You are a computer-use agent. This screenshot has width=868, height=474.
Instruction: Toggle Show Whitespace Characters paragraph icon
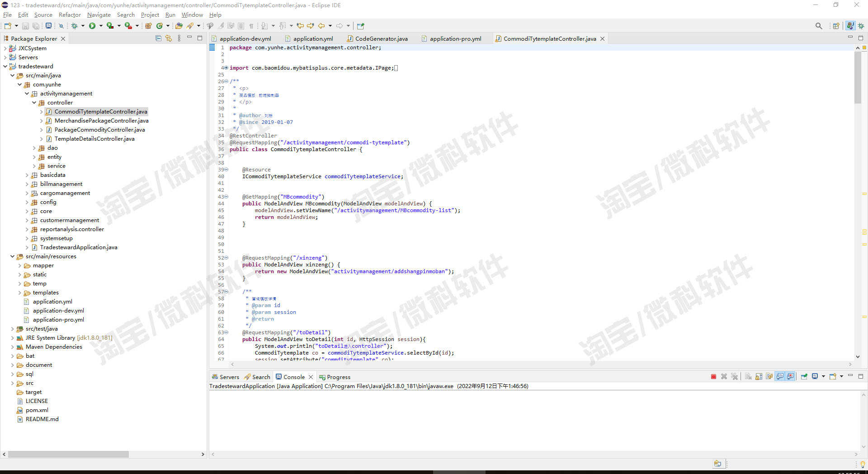pos(251,26)
